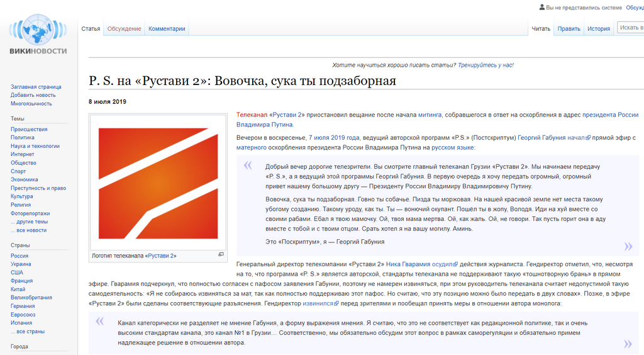The height and width of the screenshot is (355, 644).
Task: Click the user icon beside login notice
Action: pyautogui.click(x=541, y=8)
